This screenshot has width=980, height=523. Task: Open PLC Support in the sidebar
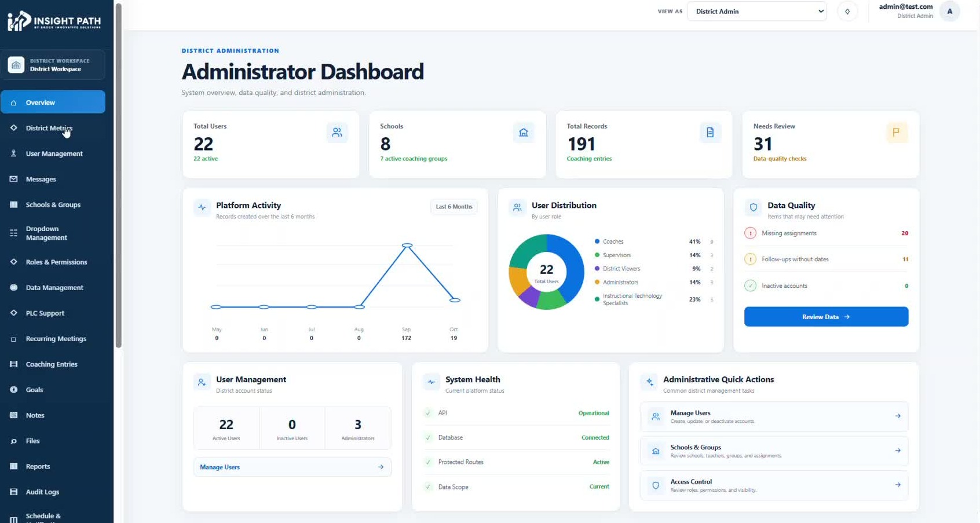53,313
